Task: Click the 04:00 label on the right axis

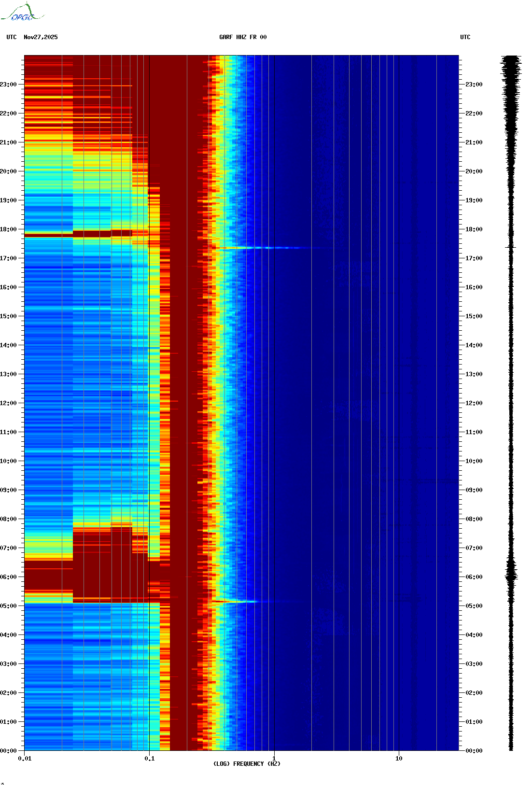Action: tap(474, 635)
